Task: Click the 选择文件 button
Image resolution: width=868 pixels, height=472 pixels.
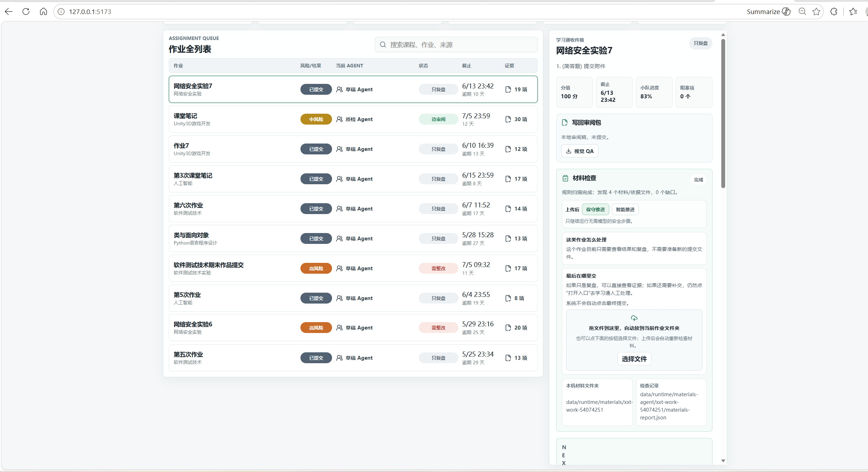Action: pyautogui.click(x=634, y=359)
